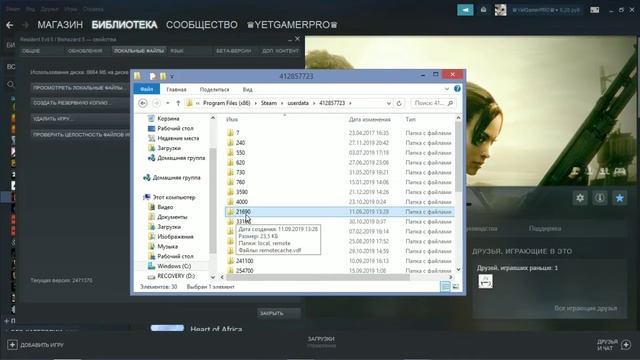Go up one folder level in Explorer

coord(178,103)
